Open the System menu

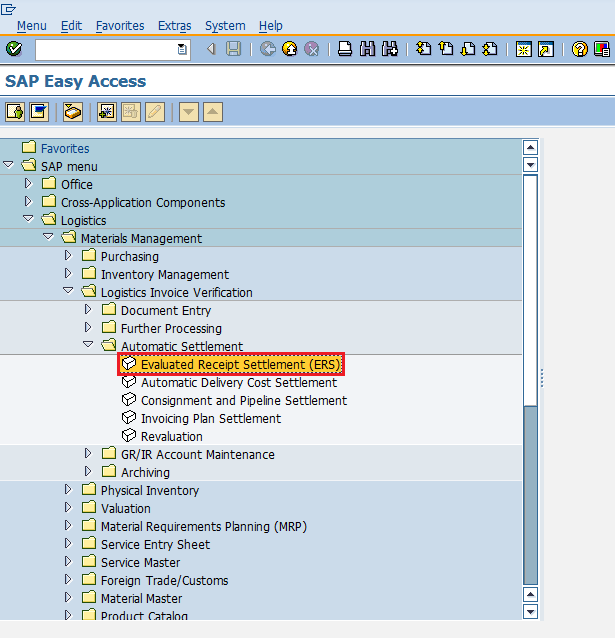tap(225, 26)
